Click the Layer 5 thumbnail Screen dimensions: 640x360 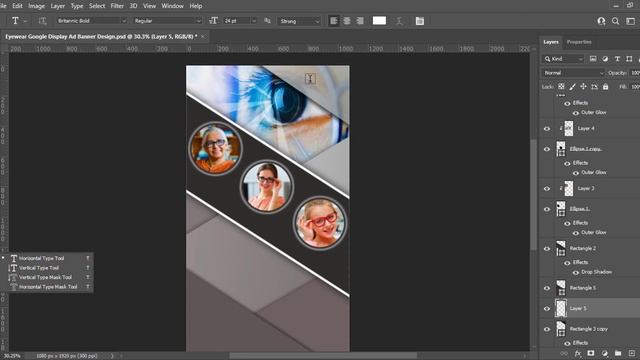[561, 309]
